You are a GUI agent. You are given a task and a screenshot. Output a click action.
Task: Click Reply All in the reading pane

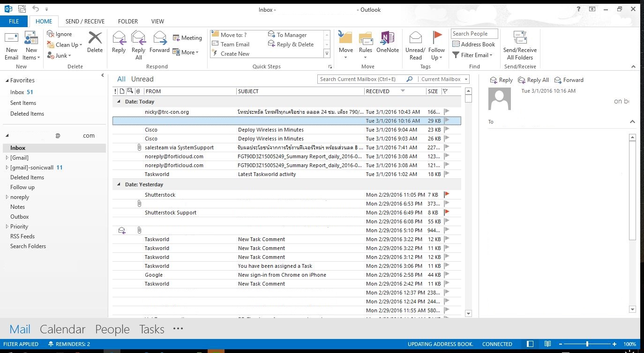[533, 80]
